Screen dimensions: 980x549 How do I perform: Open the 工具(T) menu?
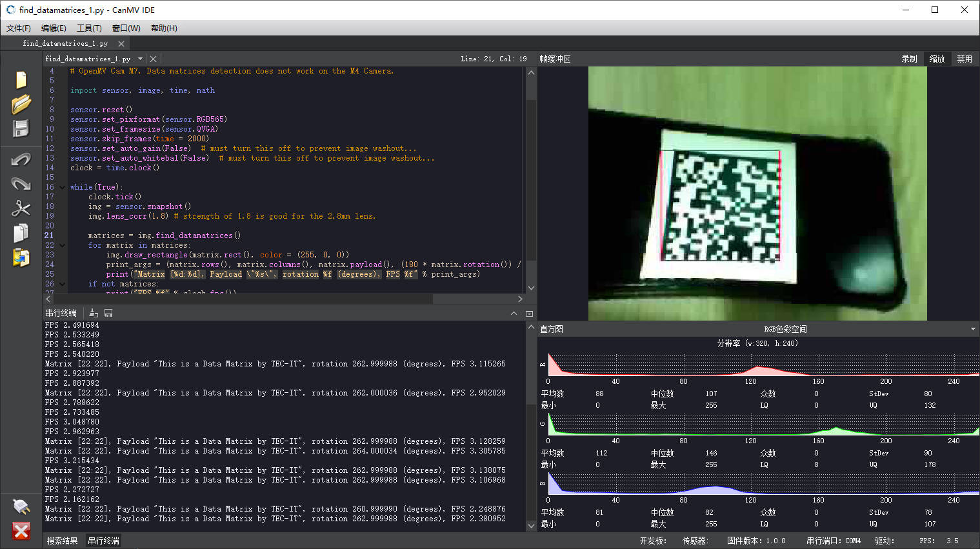pyautogui.click(x=89, y=28)
